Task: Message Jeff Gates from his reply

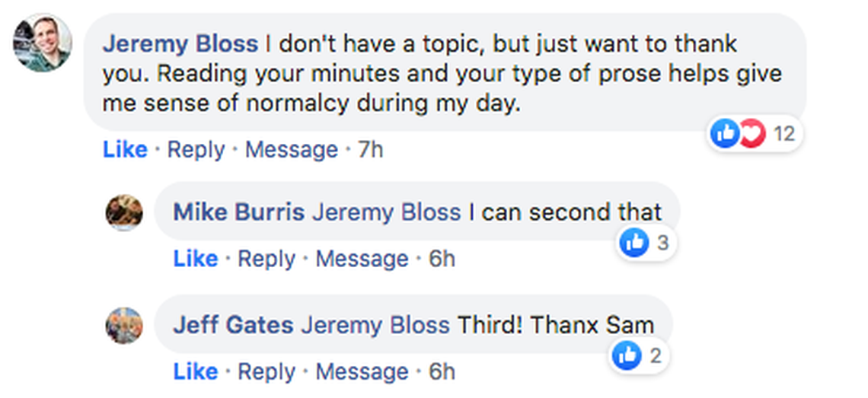Action: 362,371
